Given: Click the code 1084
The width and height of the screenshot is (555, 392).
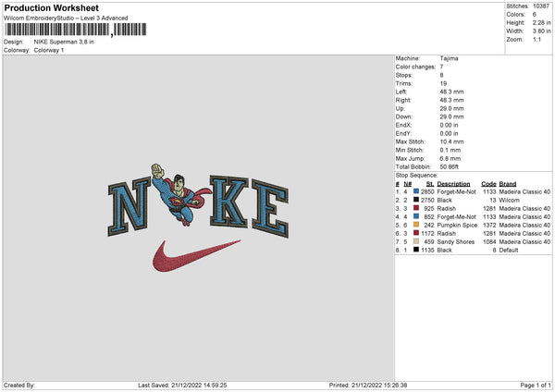Looking at the screenshot, I should 489,241.
